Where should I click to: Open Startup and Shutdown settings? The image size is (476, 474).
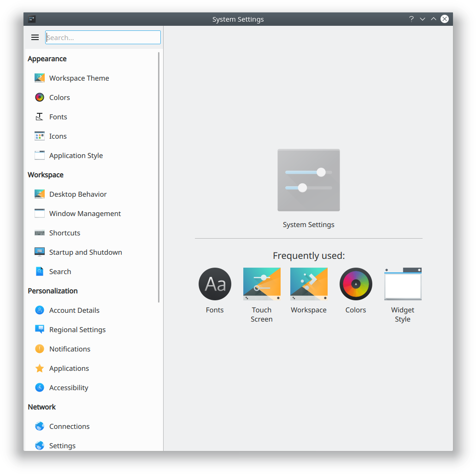point(85,252)
